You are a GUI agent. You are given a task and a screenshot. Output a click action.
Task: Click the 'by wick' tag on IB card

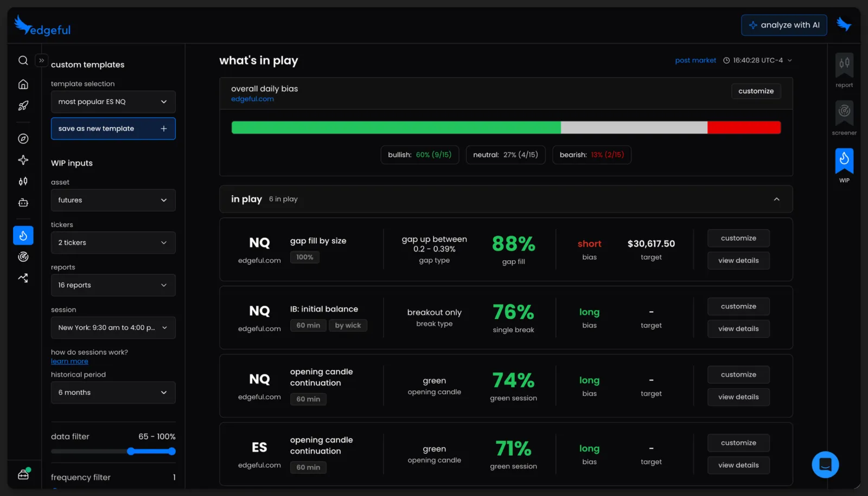pos(348,325)
